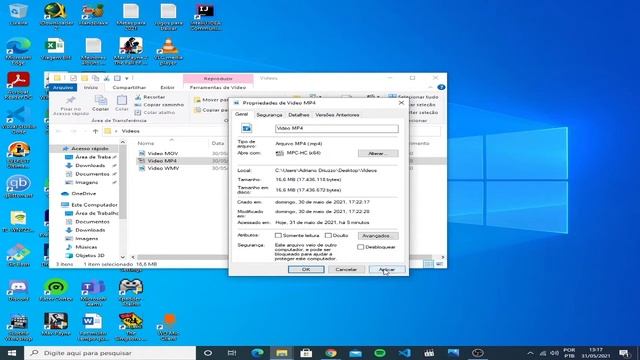The height and width of the screenshot is (360, 640).
Task: Open the Arquivo ribbon tab
Action: 63,87
